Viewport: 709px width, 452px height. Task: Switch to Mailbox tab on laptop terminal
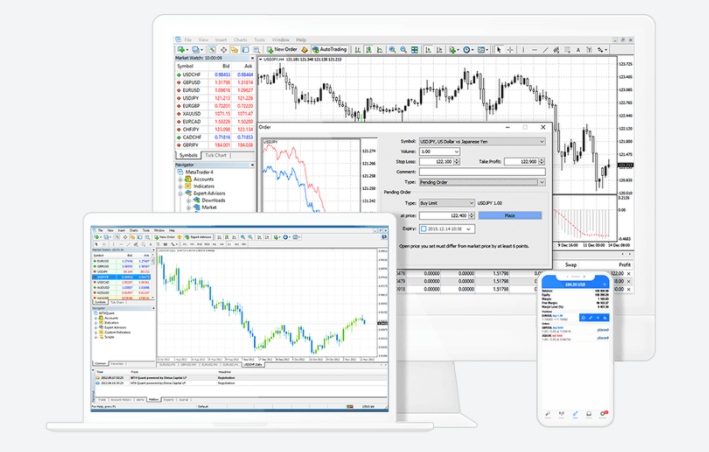pyautogui.click(x=154, y=400)
